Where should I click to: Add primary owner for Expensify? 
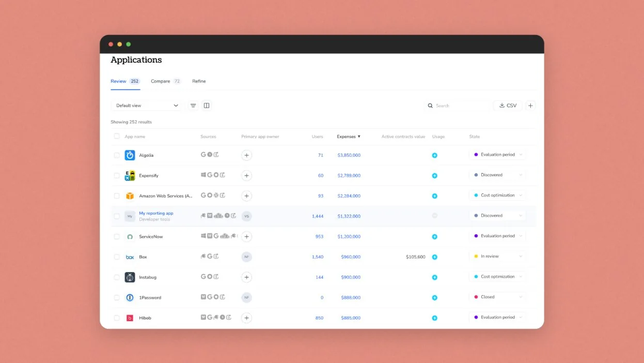247,175
